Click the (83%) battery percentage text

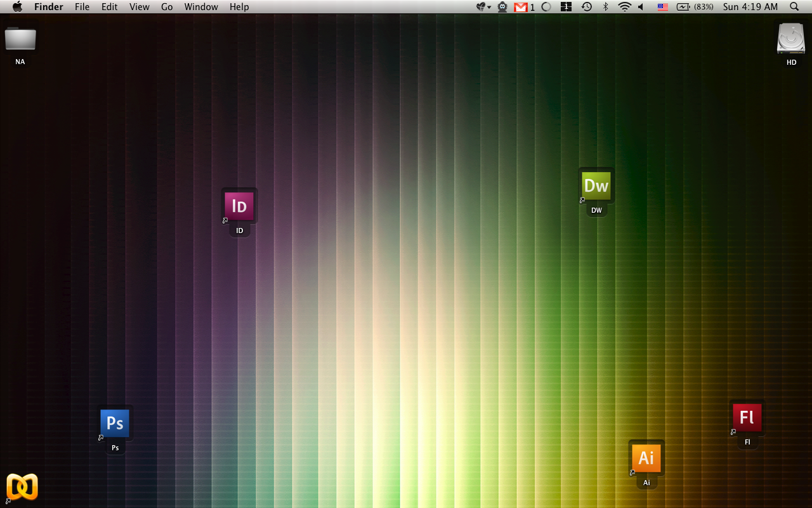coord(704,6)
